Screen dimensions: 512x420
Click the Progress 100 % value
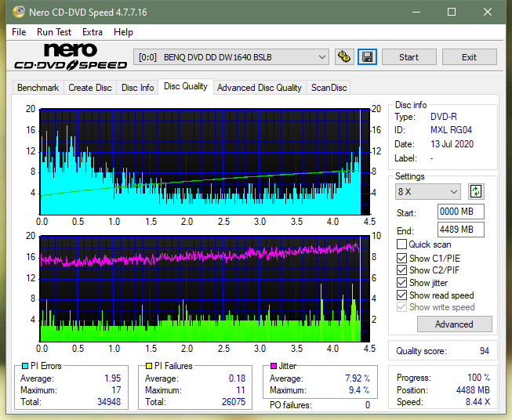(x=479, y=378)
